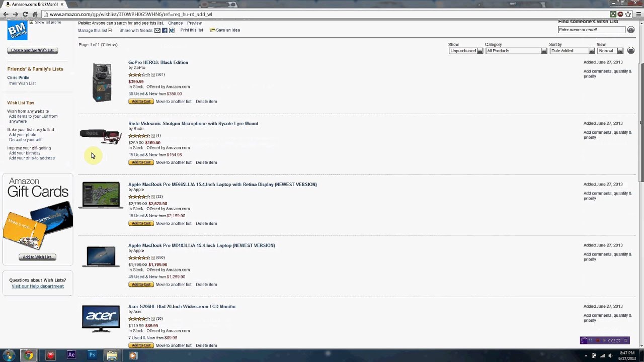644x362 pixels.
Task: Add GoPro HERO3 Black Edition to cart
Action: pos(141,102)
